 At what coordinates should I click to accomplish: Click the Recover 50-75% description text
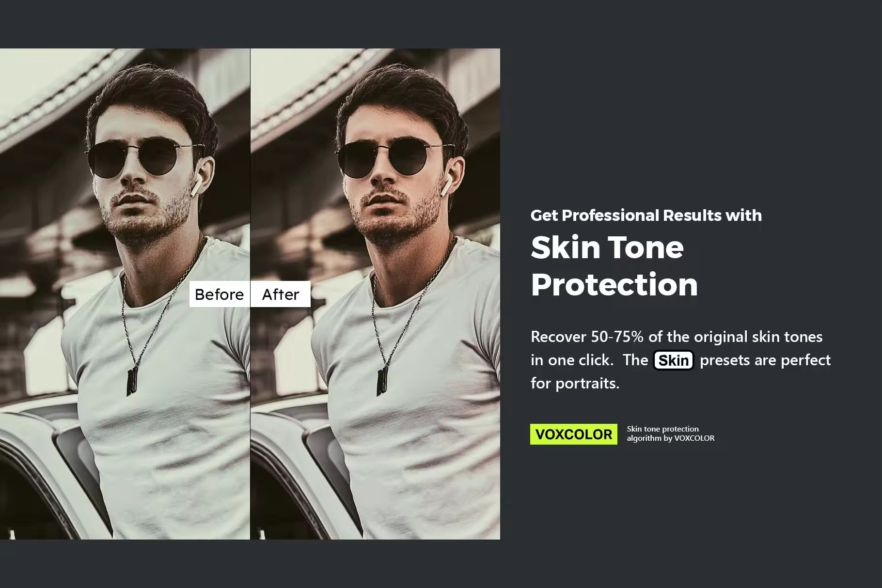tap(681, 360)
